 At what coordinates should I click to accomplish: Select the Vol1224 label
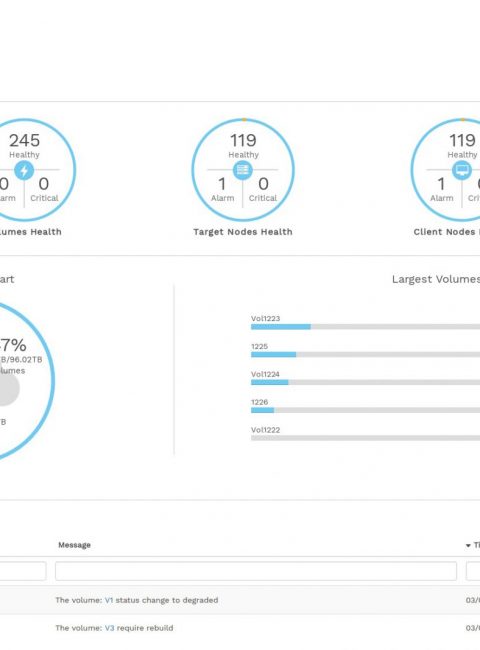click(x=265, y=374)
